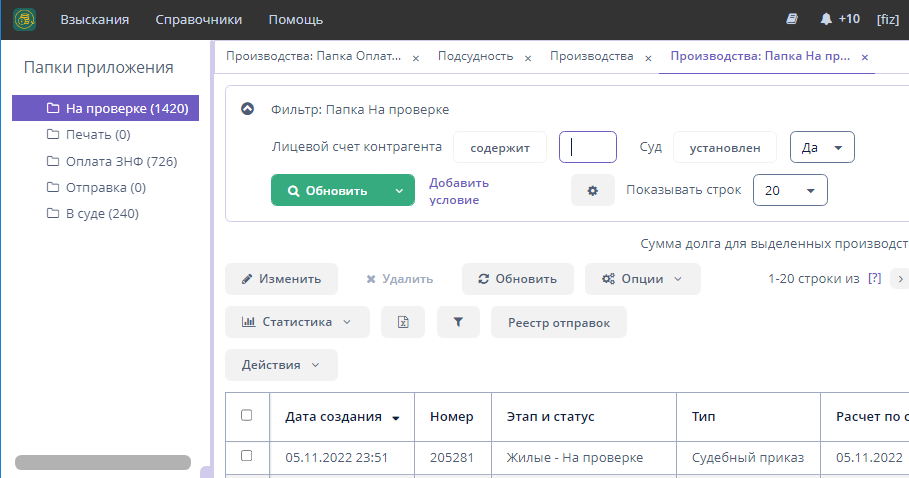This screenshot has height=478, width=909.
Task: Toggle the select-all rows checkbox
Action: pos(247,416)
